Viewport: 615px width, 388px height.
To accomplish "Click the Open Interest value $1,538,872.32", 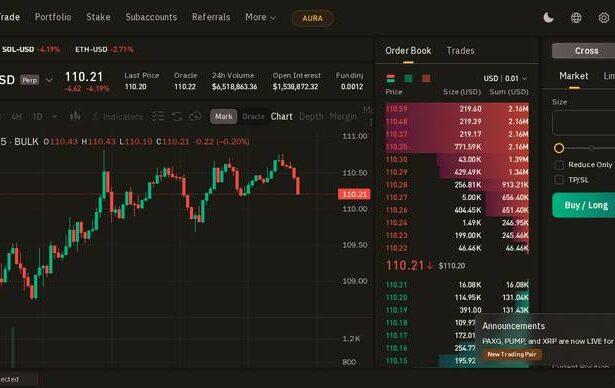I will pos(295,87).
